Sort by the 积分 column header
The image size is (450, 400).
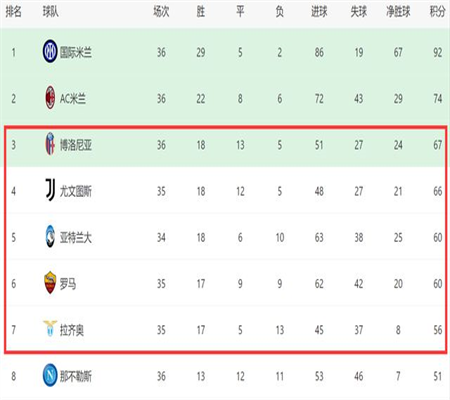click(x=437, y=12)
